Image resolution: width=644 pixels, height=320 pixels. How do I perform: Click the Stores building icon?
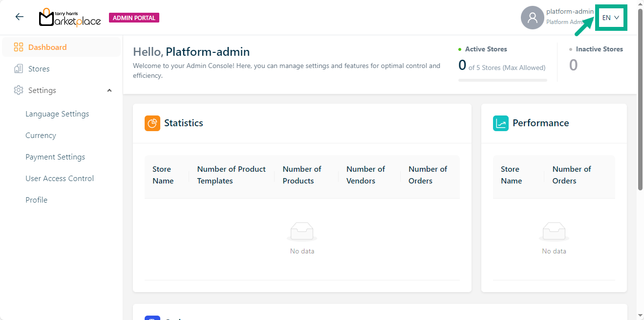[19, 69]
